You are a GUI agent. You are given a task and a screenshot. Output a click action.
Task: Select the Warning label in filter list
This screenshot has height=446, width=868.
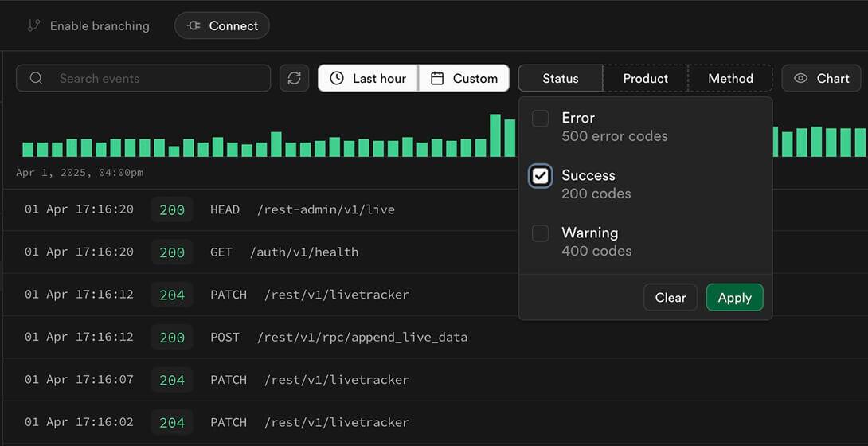589,233
